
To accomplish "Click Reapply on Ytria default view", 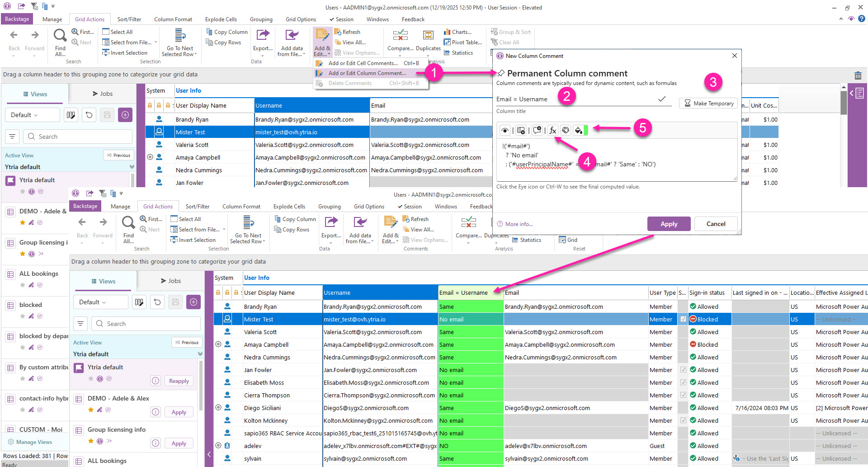I will (x=179, y=381).
